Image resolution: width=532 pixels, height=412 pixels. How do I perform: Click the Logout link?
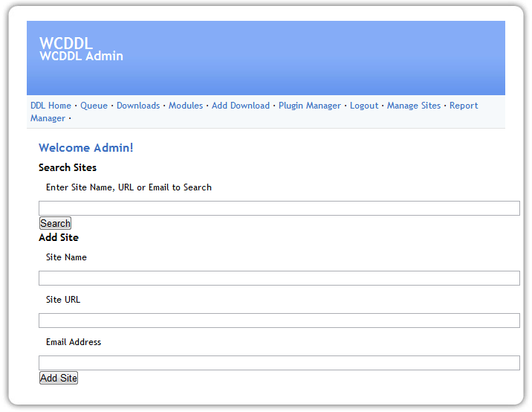(x=363, y=106)
